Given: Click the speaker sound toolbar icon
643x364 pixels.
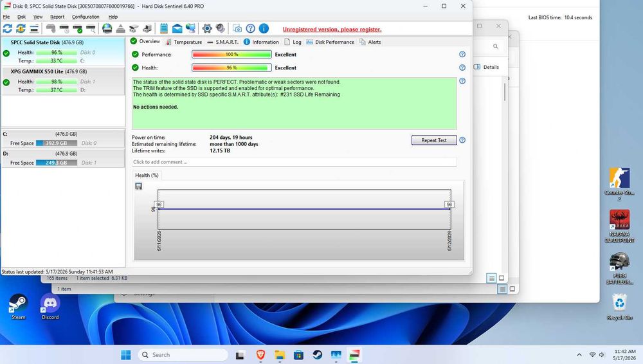Looking at the screenshot, I should coord(221,28).
